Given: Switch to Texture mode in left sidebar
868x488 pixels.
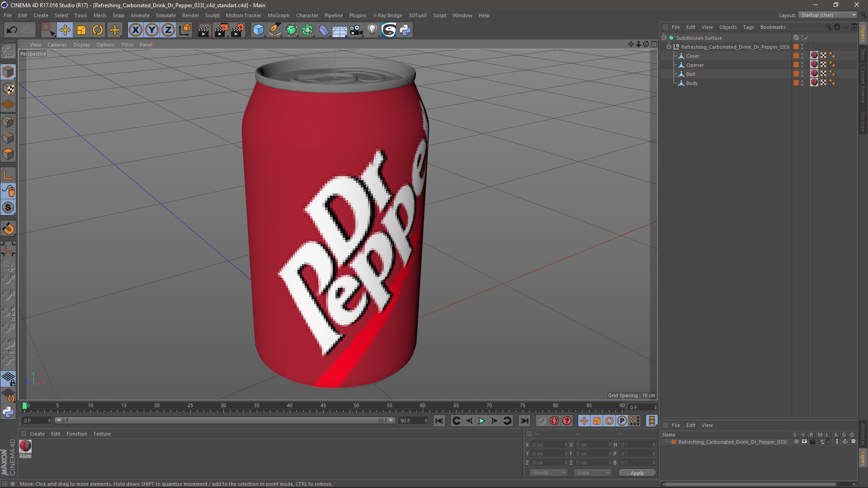Looking at the screenshot, I should [8, 89].
